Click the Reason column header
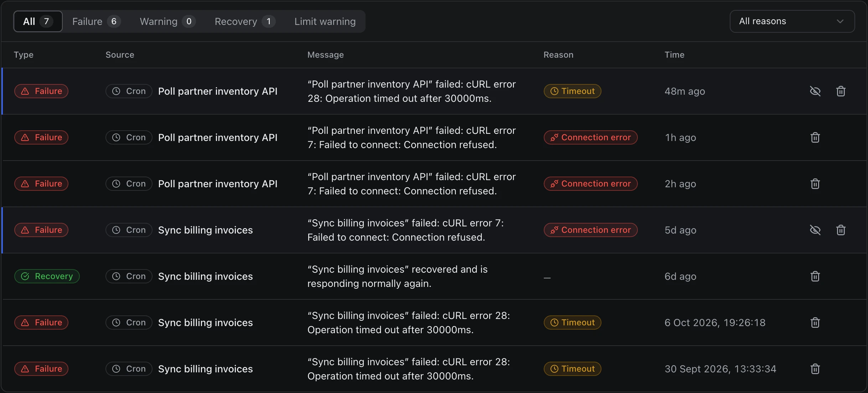The height and width of the screenshot is (393, 868). click(558, 55)
